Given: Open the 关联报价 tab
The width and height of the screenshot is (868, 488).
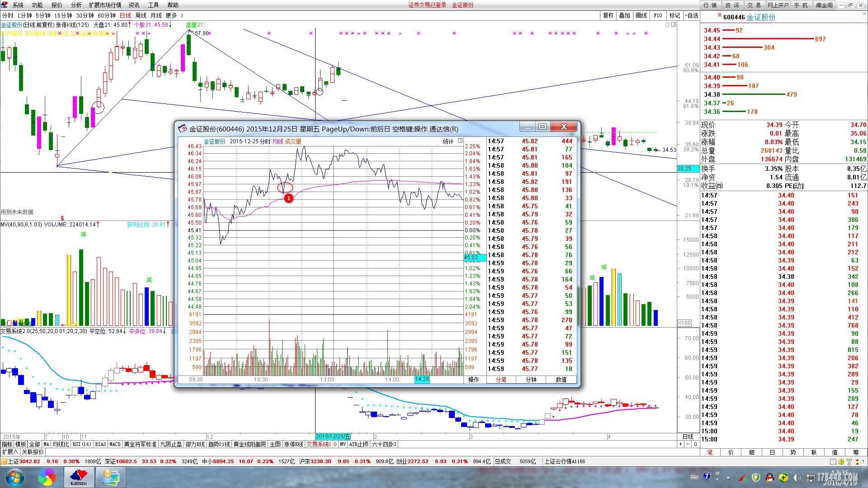Looking at the screenshot, I should pos(33,452).
